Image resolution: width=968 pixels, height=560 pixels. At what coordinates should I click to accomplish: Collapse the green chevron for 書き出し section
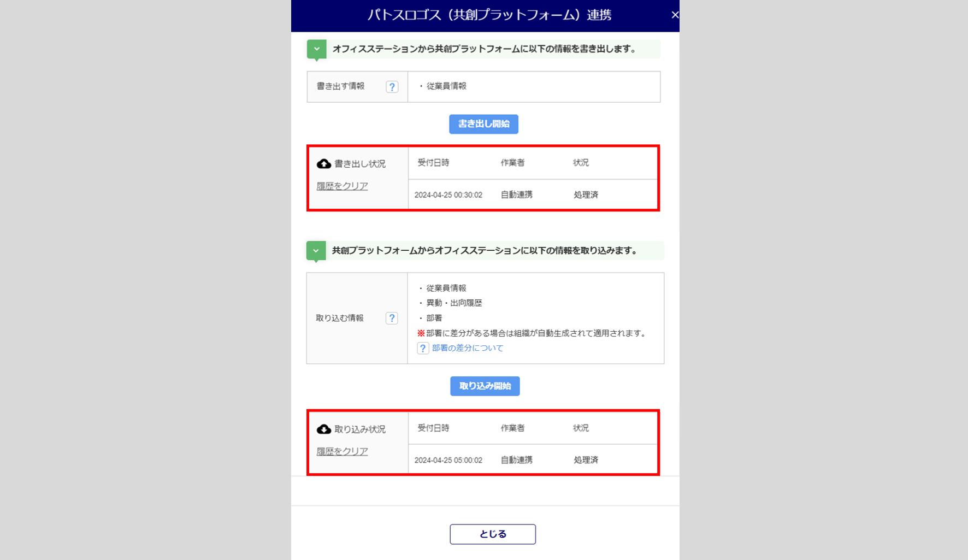point(317,49)
